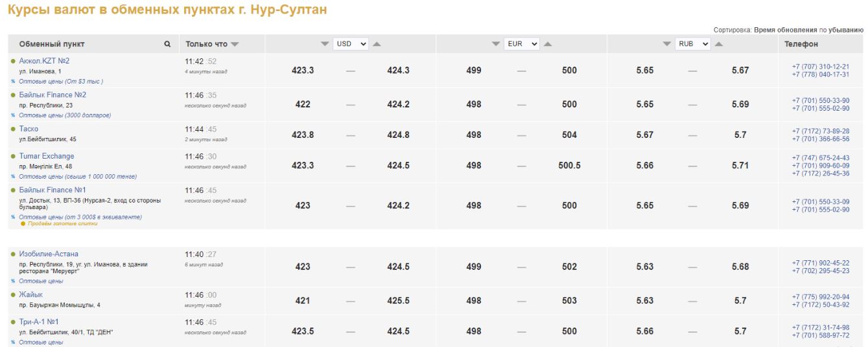Open Изобилие-Астана exchange point
868x347 pixels.
click(49, 254)
